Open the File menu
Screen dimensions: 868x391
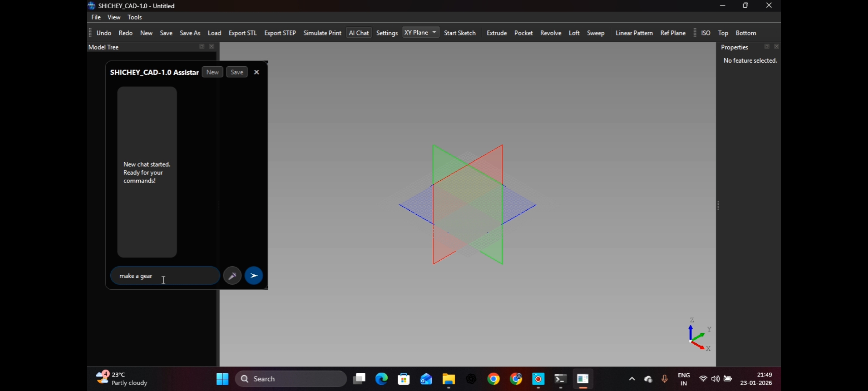96,17
